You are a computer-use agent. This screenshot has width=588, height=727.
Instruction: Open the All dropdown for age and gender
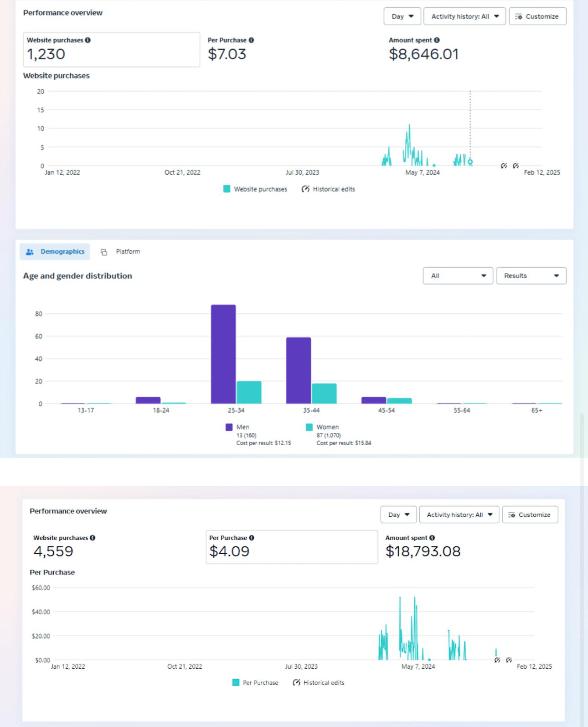(x=458, y=275)
